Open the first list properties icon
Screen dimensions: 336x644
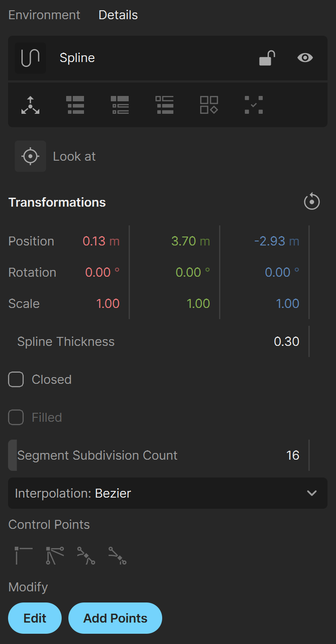pos(75,105)
